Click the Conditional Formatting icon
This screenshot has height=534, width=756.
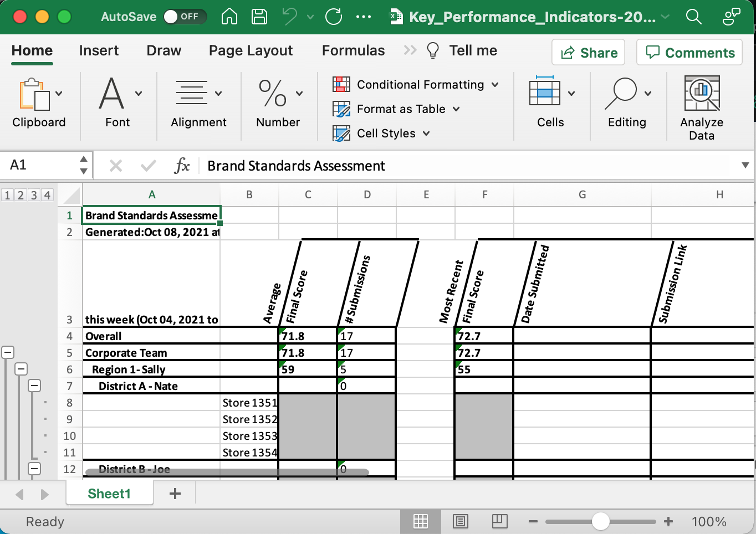coord(341,84)
